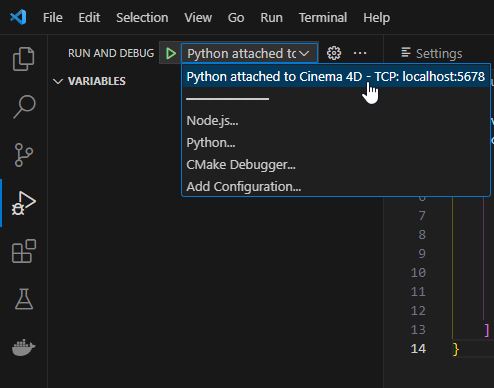This screenshot has width=494, height=388.
Task: Click the closing brace on line 14
Action: pos(456,349)
